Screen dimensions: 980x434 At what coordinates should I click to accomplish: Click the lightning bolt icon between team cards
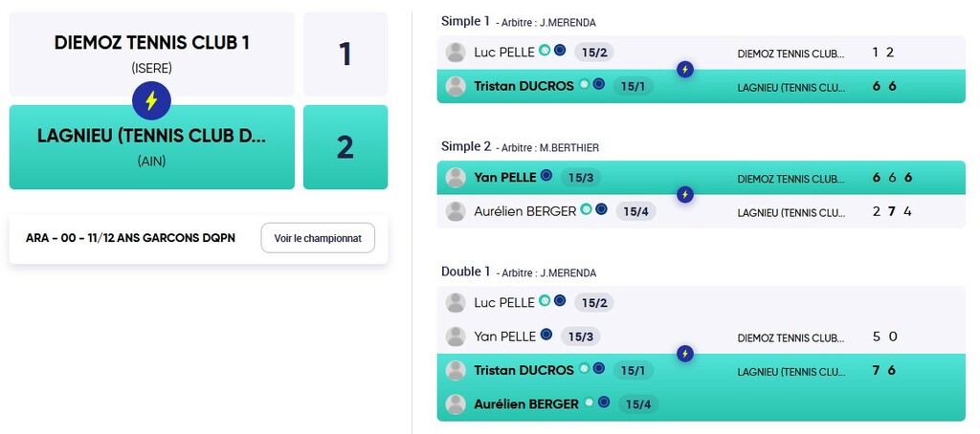pos(151,100)
